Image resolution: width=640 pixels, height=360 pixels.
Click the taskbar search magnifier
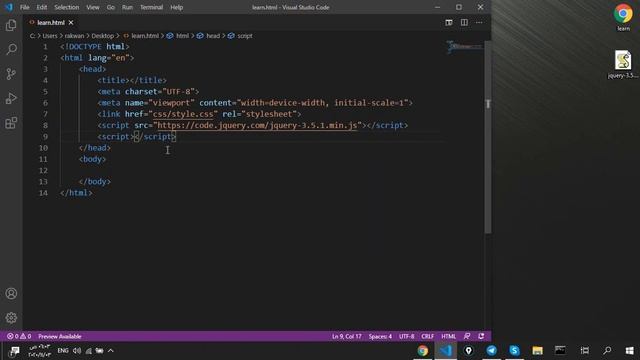pyautogui.click(x=607, y=351)
